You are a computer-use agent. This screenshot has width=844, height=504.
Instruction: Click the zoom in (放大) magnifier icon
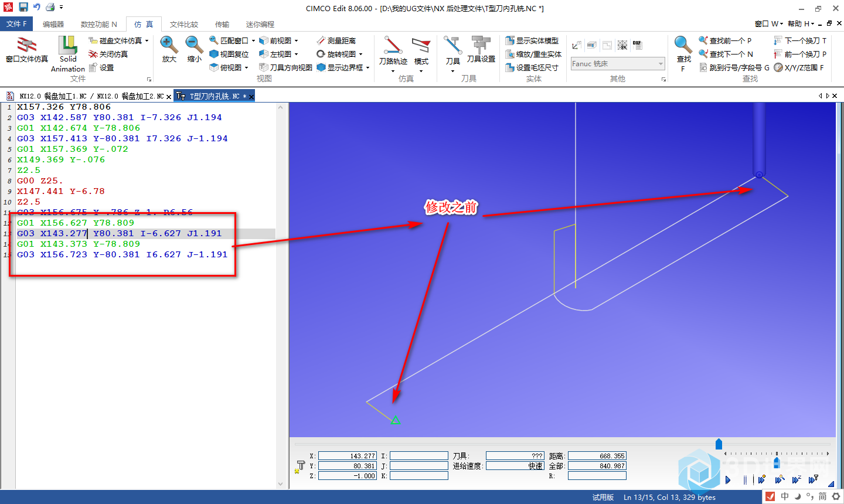click(x=169, y=45)
